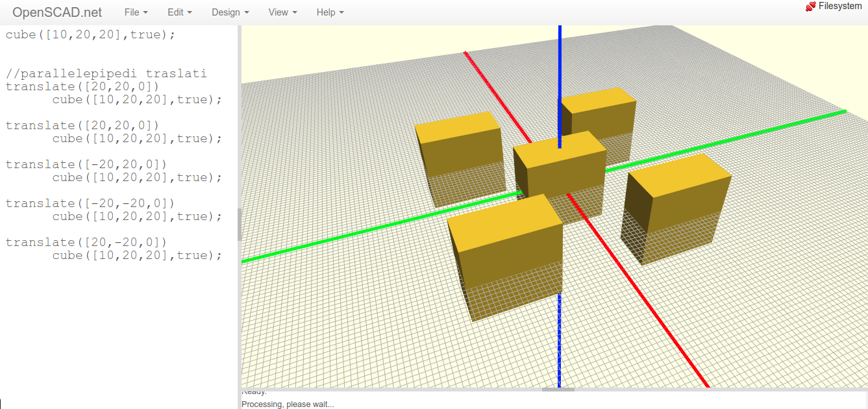
Task: Click the vertical splitter handle beside the editor
Action: point(239,225)
